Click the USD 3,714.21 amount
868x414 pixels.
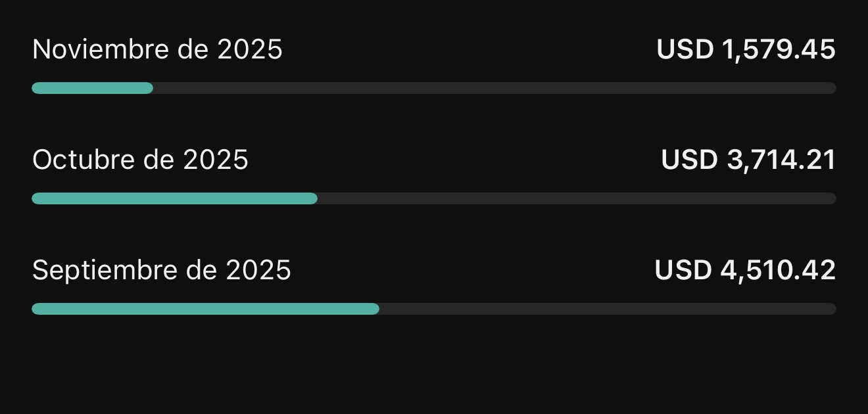click(x=748, y=160)
